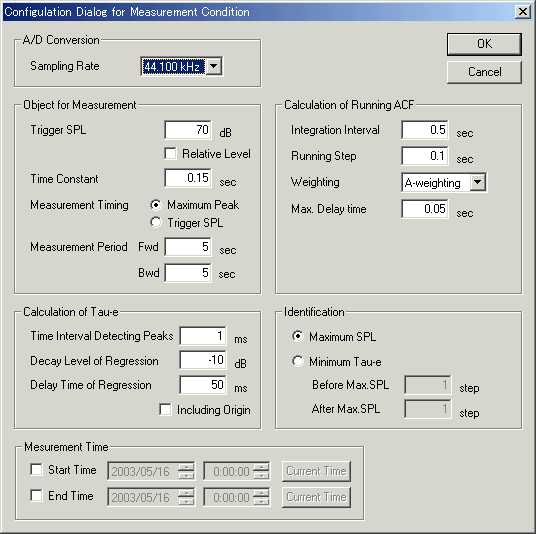Enable the Relative Level checkbox
This screenshot has width=536, height=534.
tap(170, 153)
